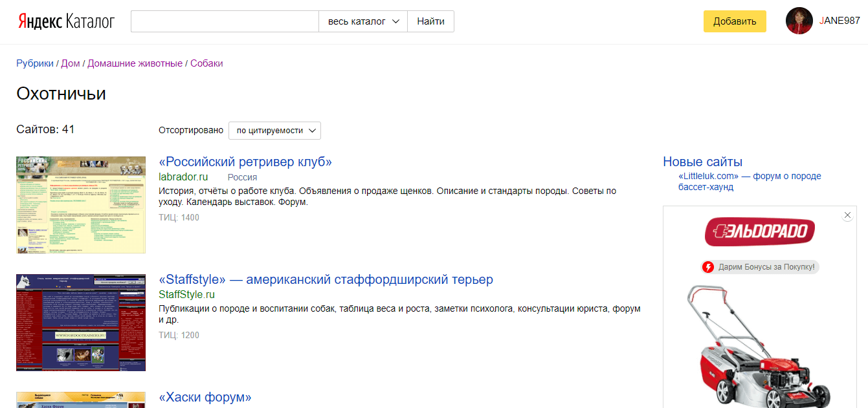Screen dimensions: 868x408
Task: Open the Российский ретривер клуб site thumbnail
Action: tap(81, 205)
